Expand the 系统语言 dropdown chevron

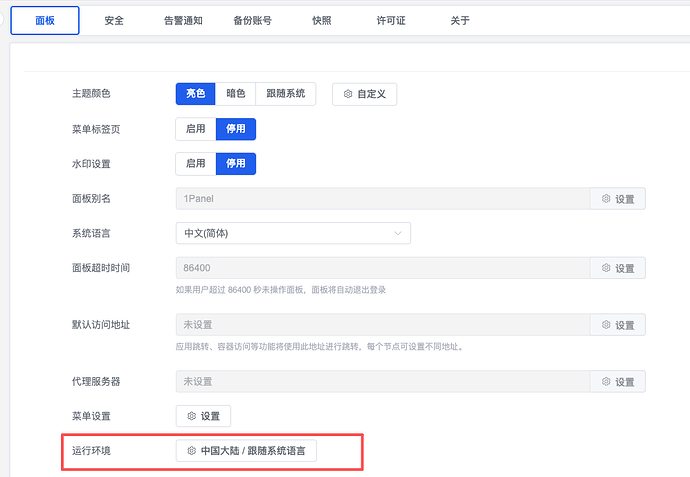pyautogui.click(x=398, y=233)
